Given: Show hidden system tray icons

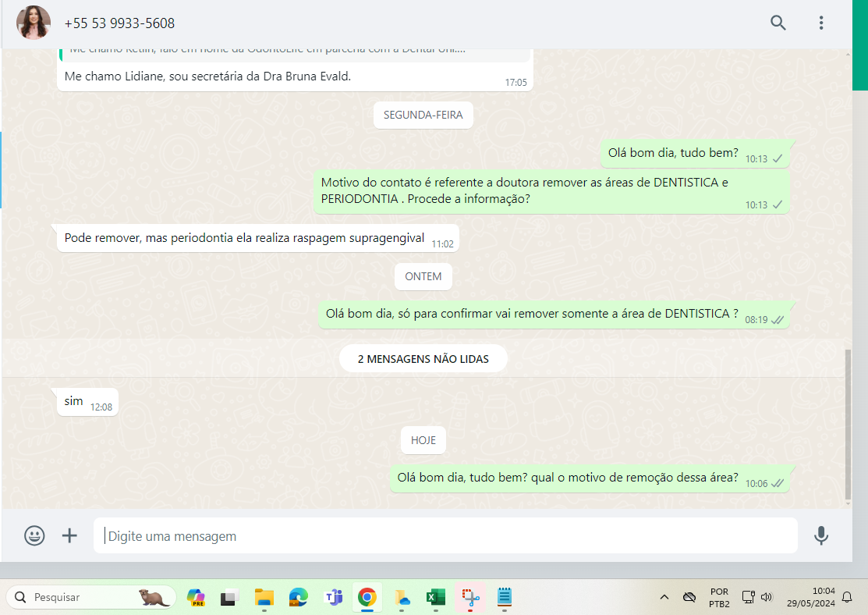Looking at the screenshot, I should 664,597.
